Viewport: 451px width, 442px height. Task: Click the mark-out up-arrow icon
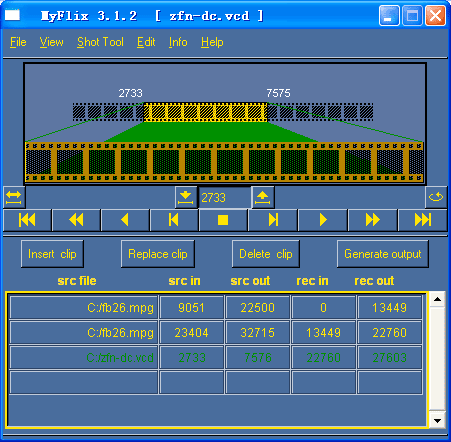pos(263,197)
